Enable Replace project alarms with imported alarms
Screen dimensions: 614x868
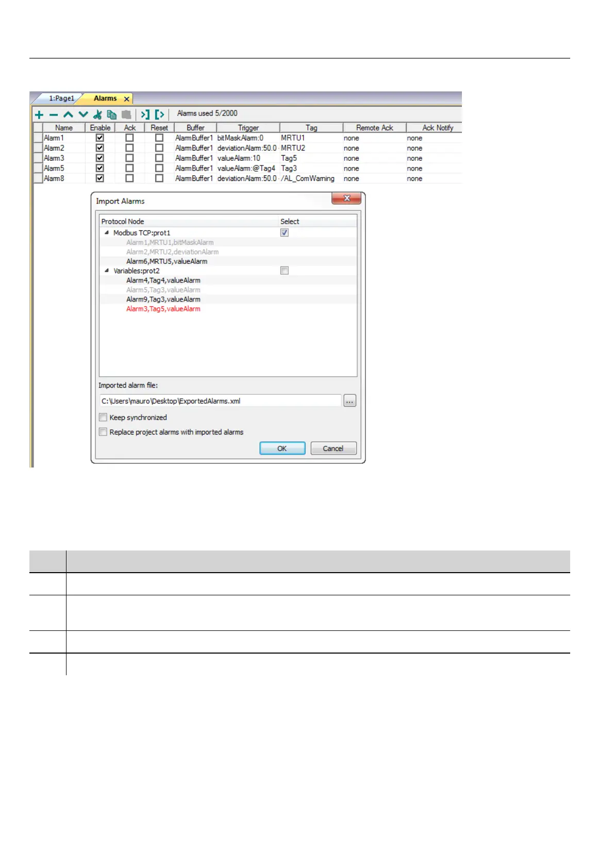(103, 432)
